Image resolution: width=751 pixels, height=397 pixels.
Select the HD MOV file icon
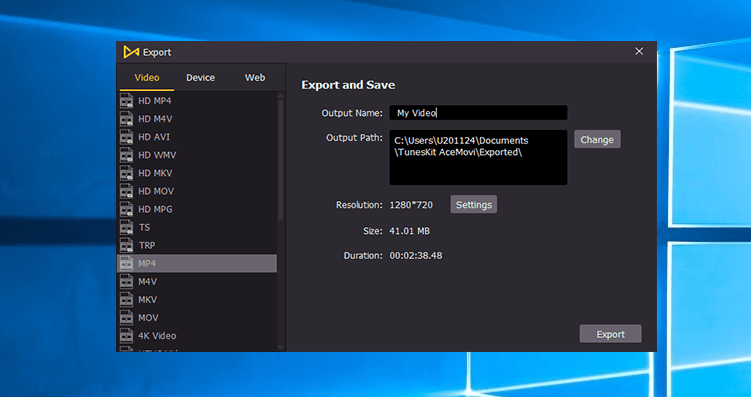point(126,192)
